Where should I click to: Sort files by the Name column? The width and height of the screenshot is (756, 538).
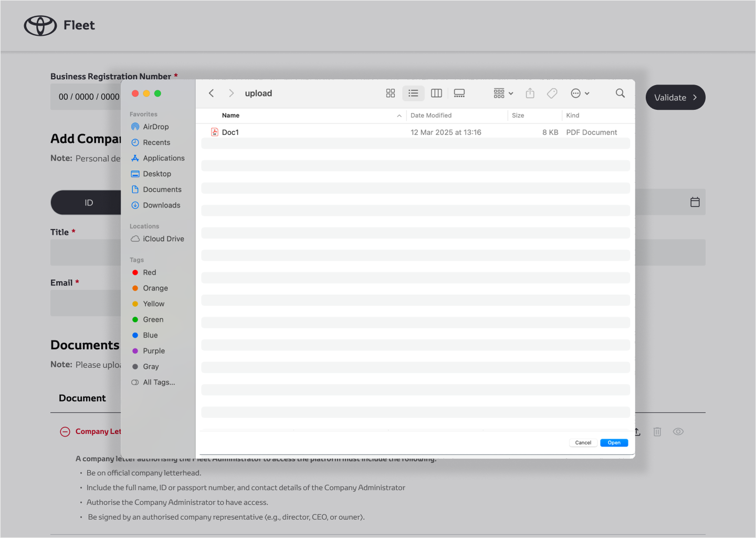[x=230, y=116]
